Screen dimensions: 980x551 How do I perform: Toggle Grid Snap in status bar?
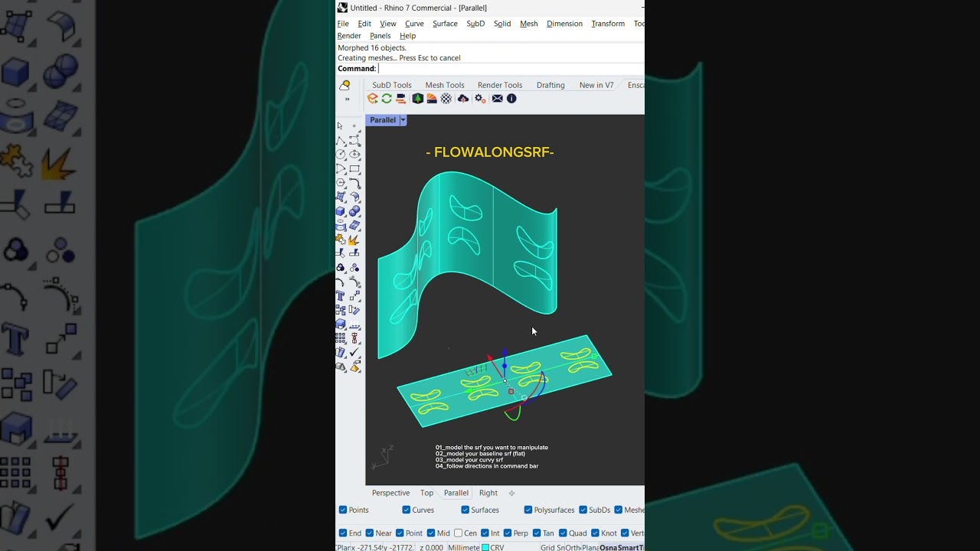[x=553, y=547]
